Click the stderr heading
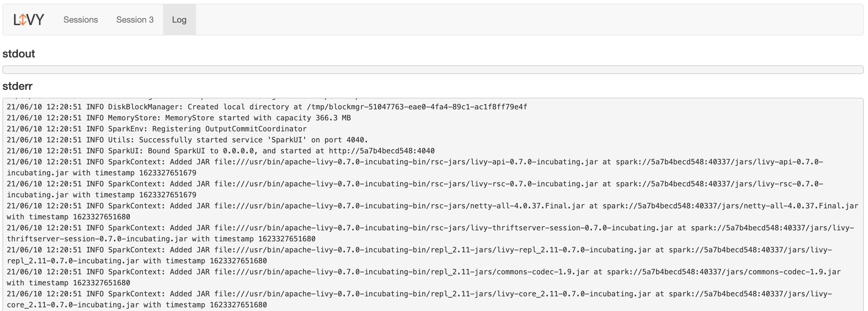The height and width of the screenshot is (311, 868). [x=17, y=86]
